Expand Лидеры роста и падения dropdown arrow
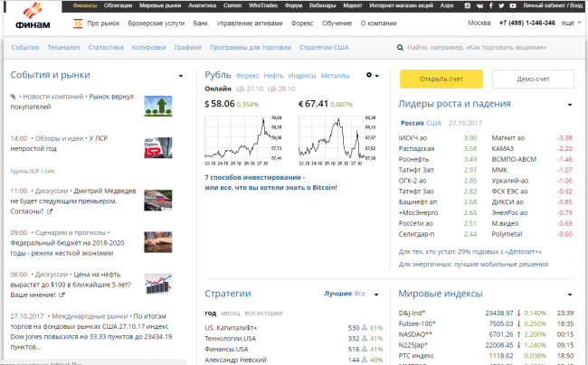 569,104
